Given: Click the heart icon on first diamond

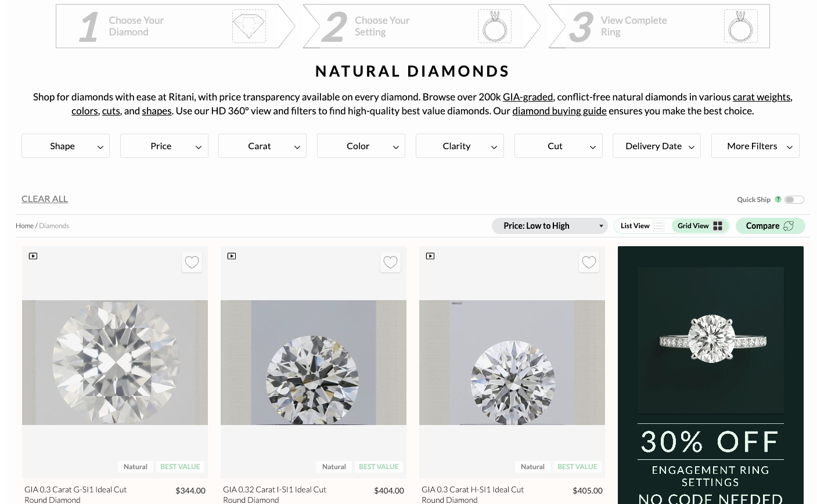Looking at the screenshot, I should click(x=192, y=262).
